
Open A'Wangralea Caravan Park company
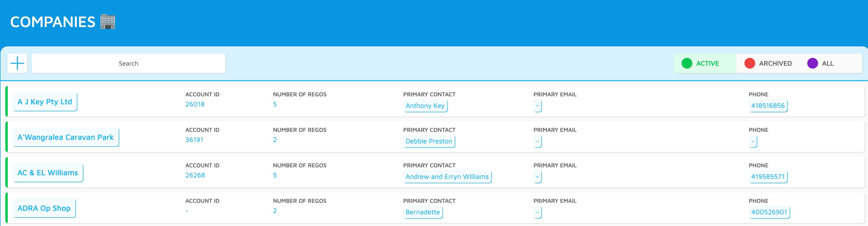(66, 137)
